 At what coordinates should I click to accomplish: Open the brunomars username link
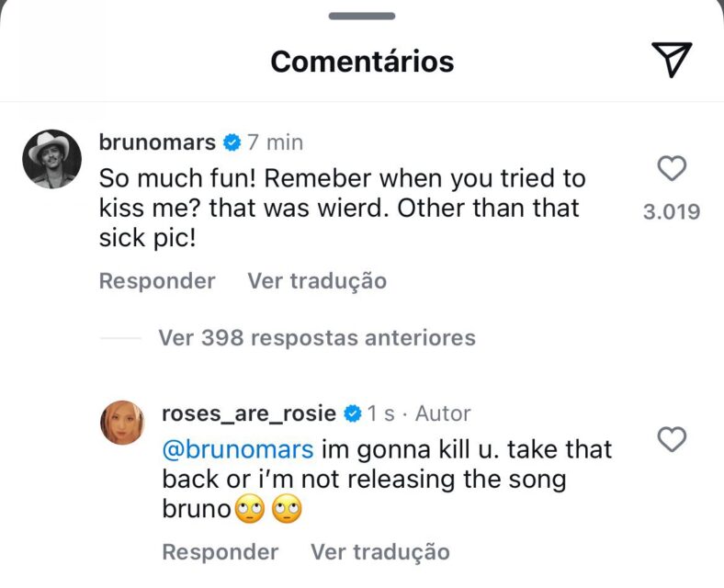(x=157, y=142)
